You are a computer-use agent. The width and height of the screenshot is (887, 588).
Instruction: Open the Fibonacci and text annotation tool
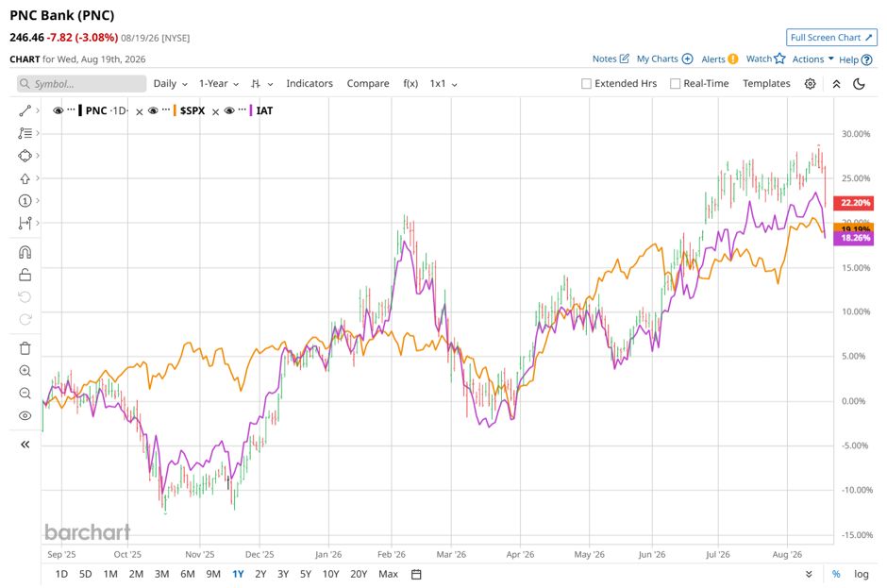click(25, 134)
